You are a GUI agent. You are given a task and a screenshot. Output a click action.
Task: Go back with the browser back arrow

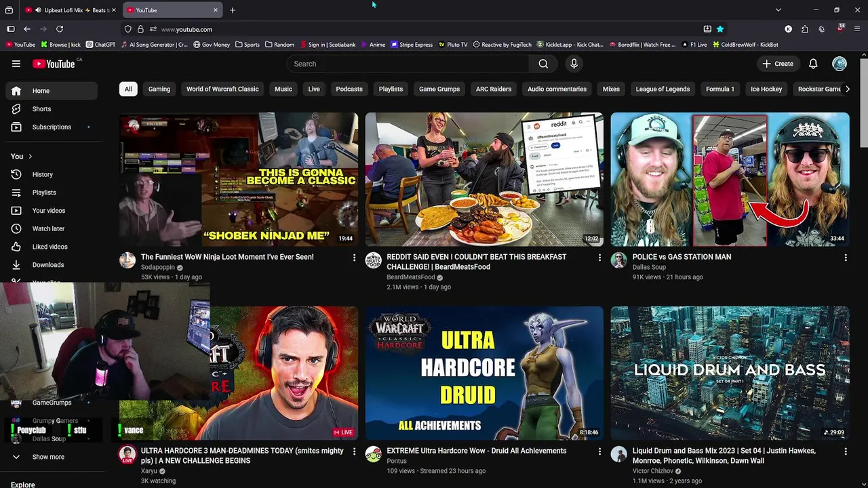pos(26,29)
